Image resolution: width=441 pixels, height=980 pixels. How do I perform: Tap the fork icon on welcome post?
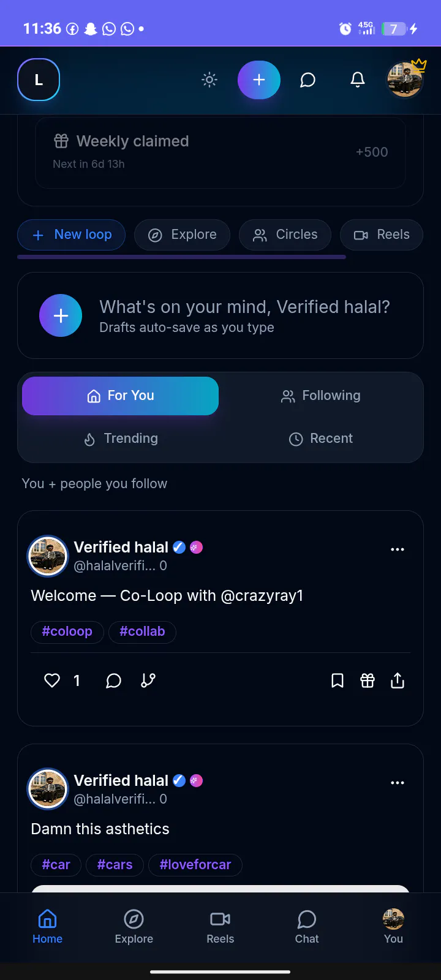pos(148,680)
